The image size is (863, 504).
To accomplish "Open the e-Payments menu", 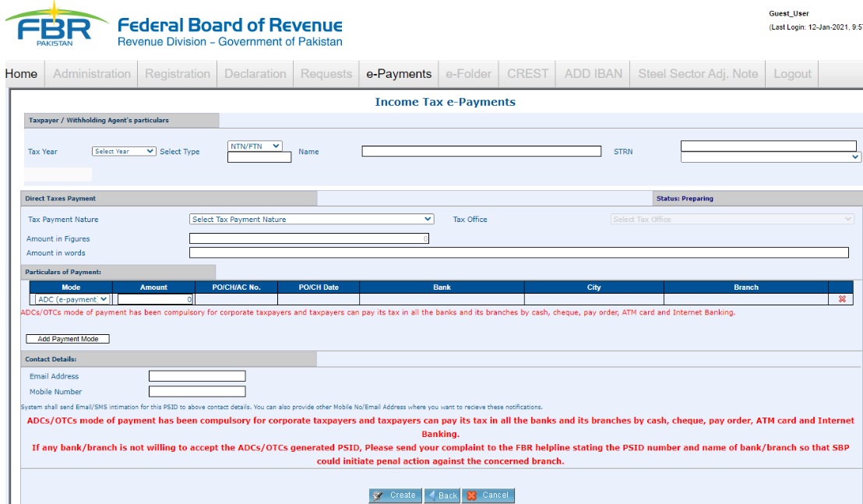I will 399,74.
